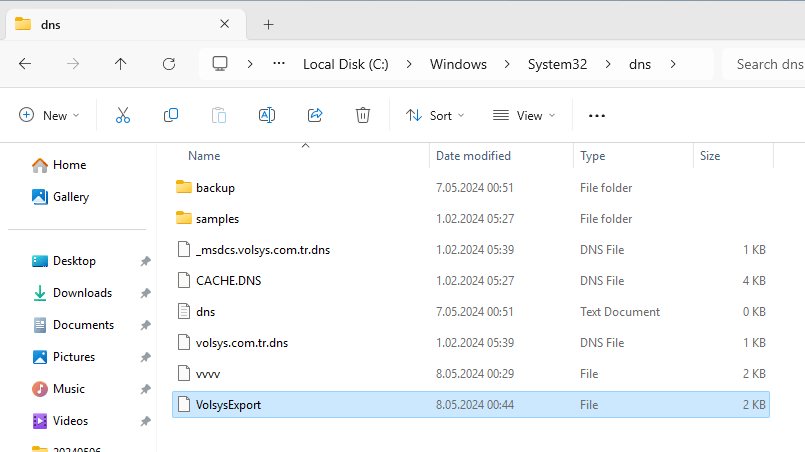Click the Copy icon in toolbar
The width and height of the screenshot is (805, 452).
(171, 116)
